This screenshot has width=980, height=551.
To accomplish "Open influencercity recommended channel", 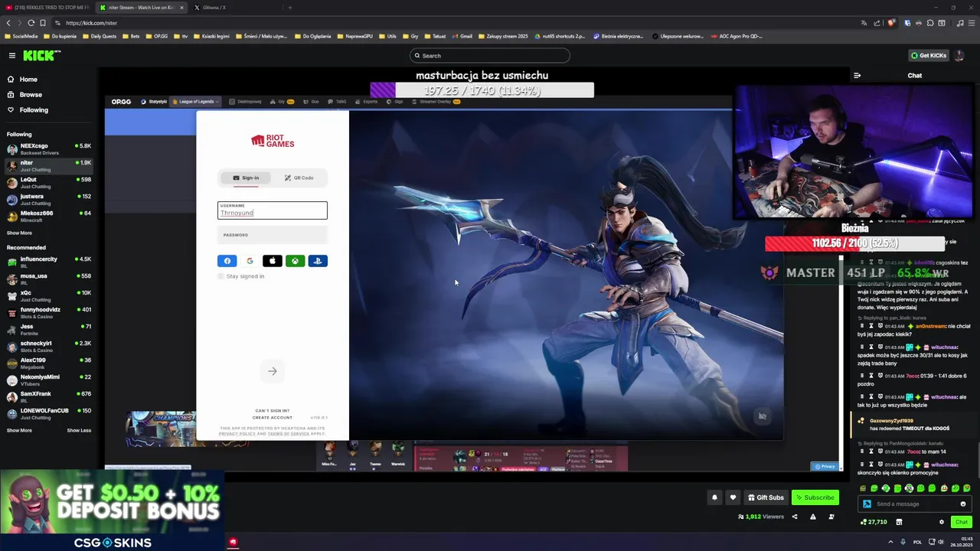I will pos(49,262).
